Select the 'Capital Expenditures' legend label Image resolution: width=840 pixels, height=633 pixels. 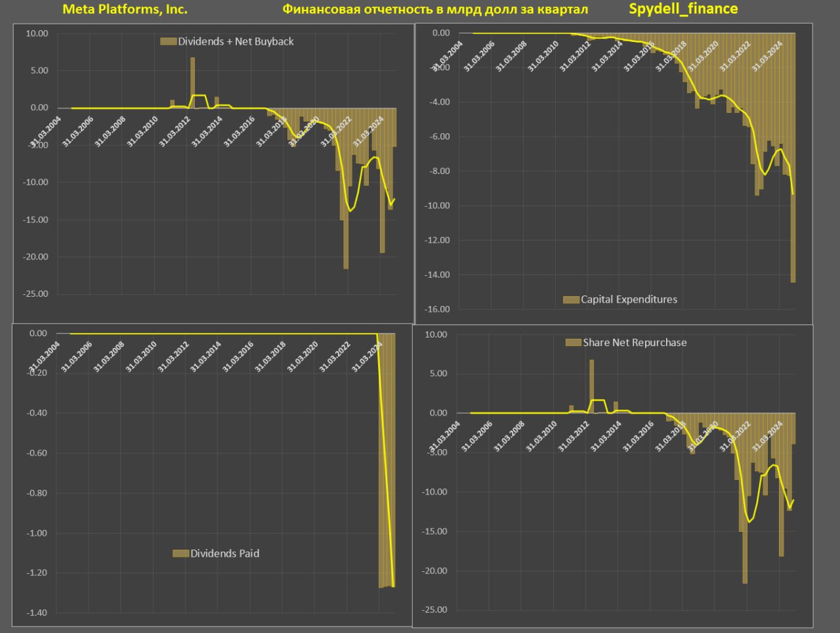tap(629, 299)
